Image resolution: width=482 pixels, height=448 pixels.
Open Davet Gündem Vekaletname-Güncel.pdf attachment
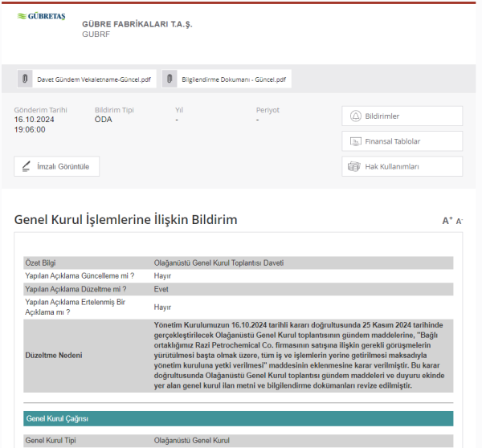point(93,79)
